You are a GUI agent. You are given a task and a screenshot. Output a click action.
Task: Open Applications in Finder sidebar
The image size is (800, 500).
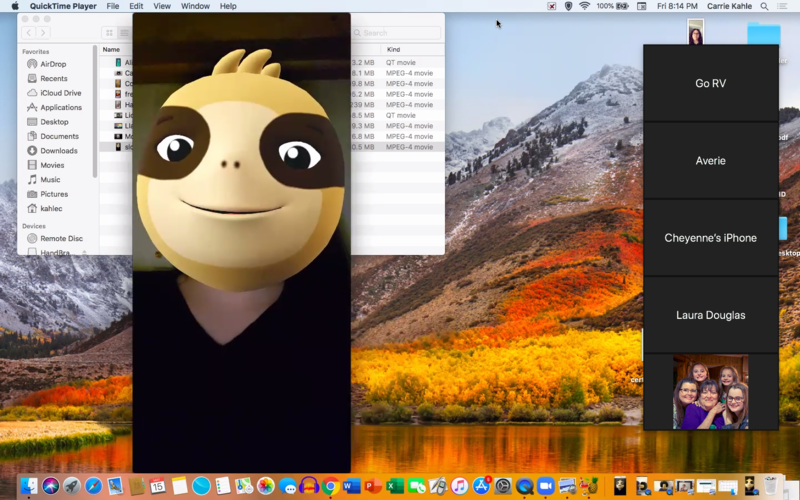pyautogui.click(x=61, y=107)
